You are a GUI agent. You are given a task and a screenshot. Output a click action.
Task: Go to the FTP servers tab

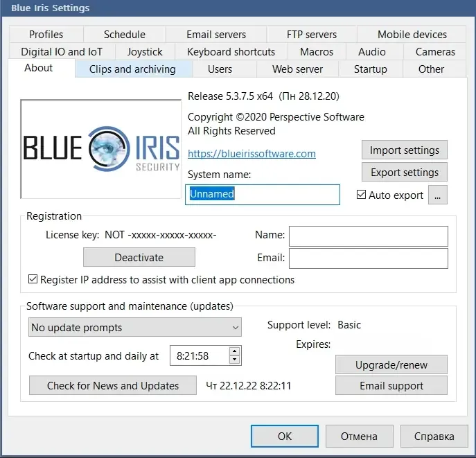(312, 34)
